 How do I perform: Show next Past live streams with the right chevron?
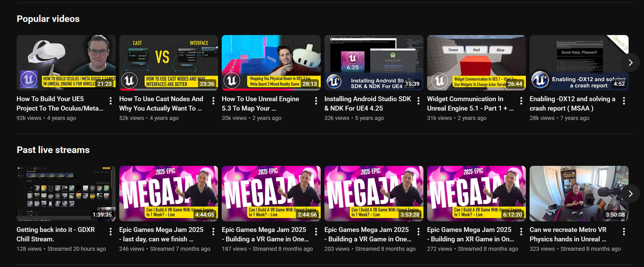tap(630, 194)
